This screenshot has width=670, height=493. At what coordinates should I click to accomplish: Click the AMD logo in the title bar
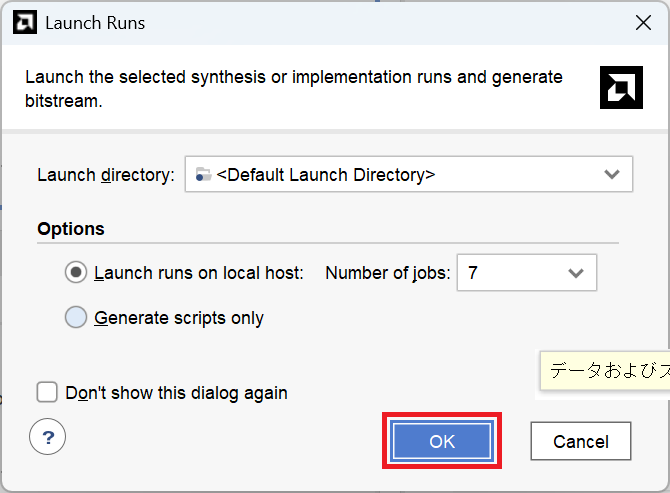click(26, 23)
